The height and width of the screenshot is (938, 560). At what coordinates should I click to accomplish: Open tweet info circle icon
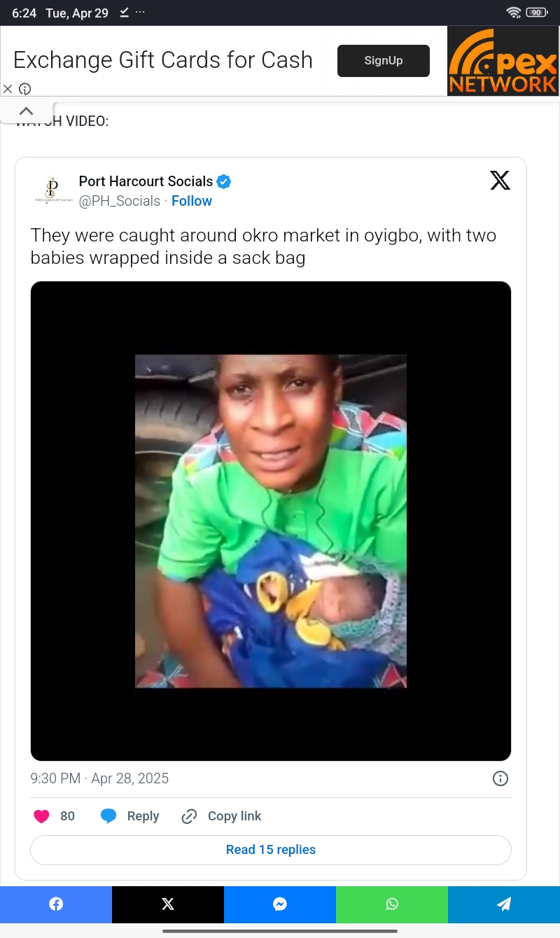pyautogui.click(x=500, y=778)
